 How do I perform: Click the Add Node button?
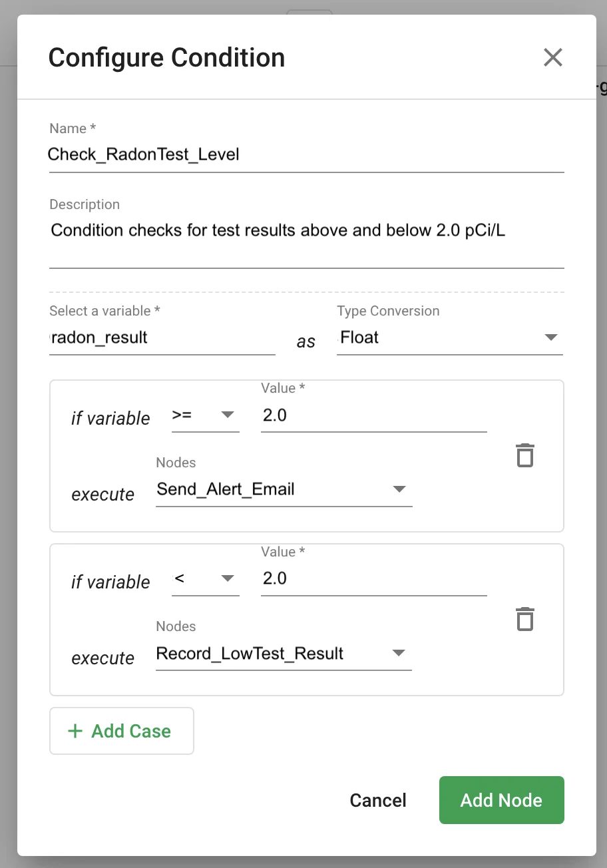(501, 800)
